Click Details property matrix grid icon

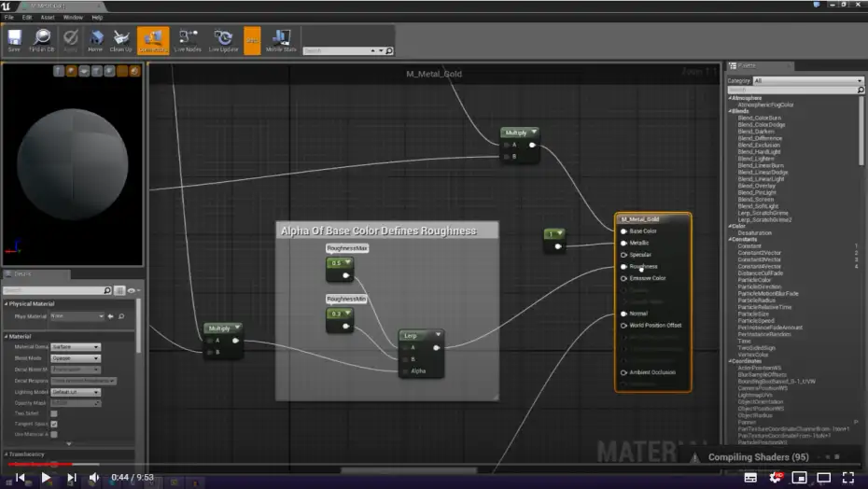click(119, 290)
